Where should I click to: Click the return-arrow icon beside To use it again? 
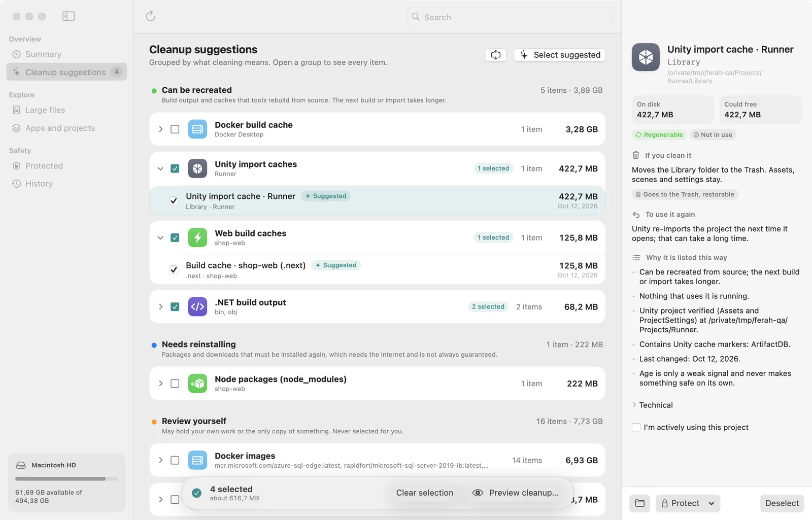point(636,215)
